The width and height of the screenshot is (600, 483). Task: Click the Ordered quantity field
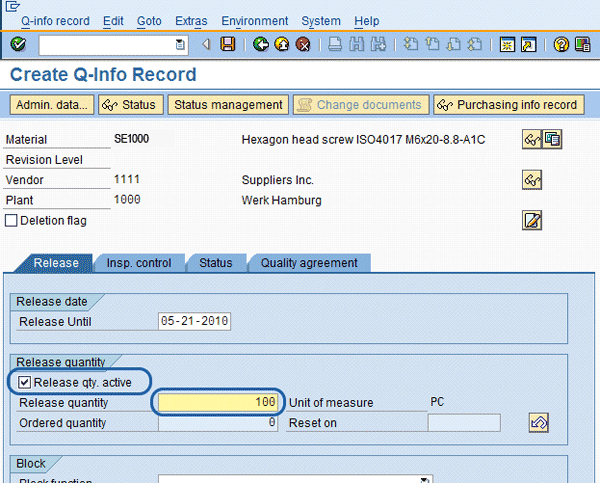[218, 423]
